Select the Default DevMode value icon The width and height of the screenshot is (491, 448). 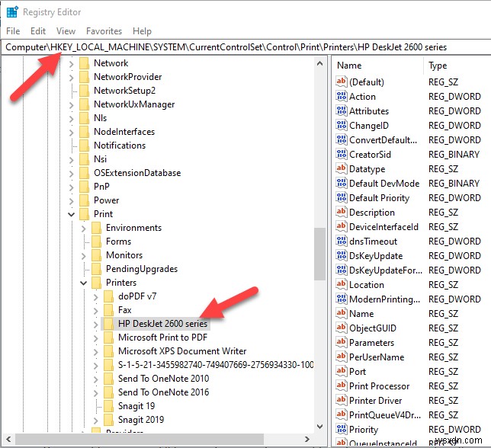click(342, 183)
